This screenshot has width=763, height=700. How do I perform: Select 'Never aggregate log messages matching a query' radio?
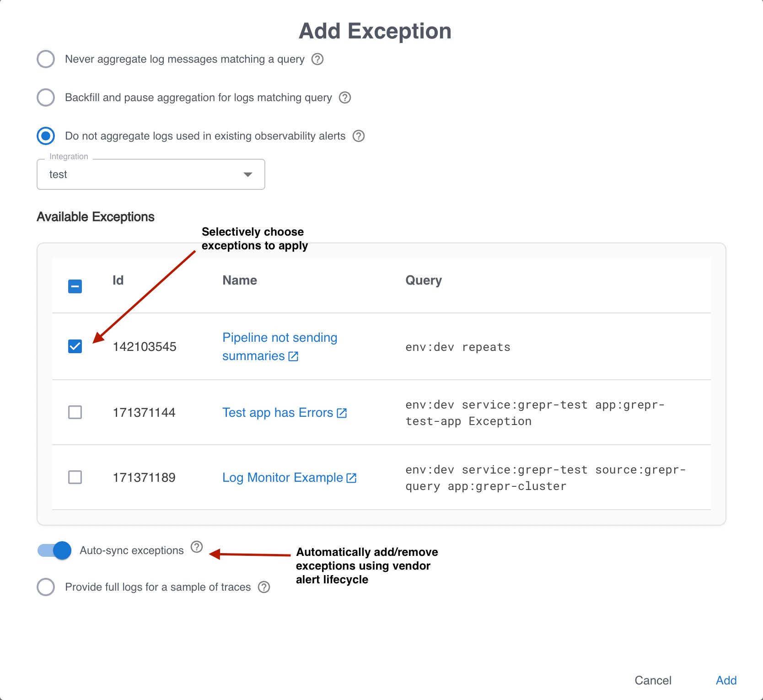pyautogui.click(x=46, y=59)
